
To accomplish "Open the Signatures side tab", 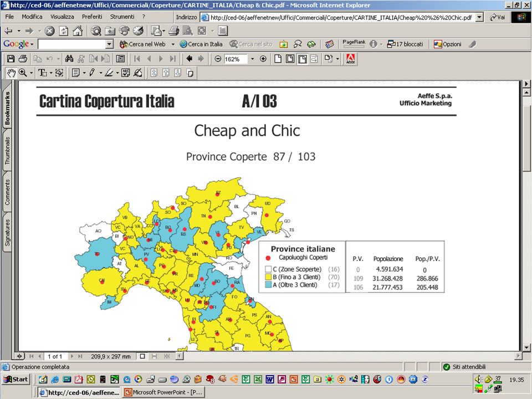I will point(7,233).
